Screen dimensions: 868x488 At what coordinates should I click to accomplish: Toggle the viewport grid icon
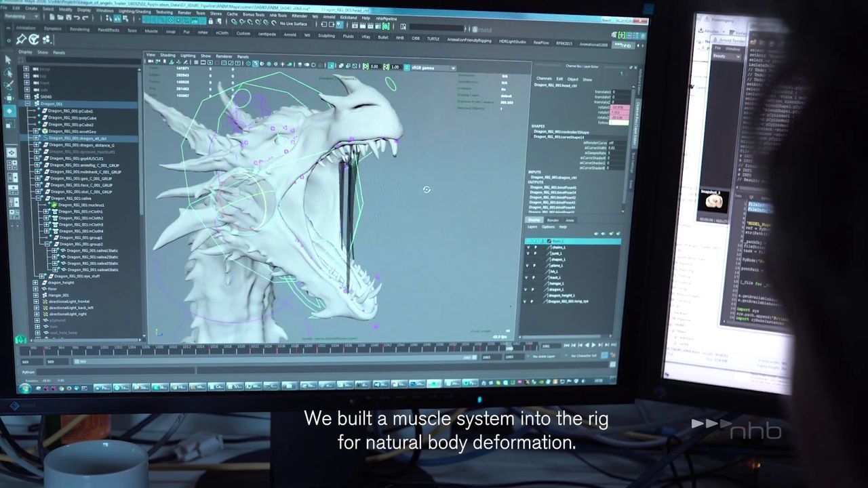(196, 62)
